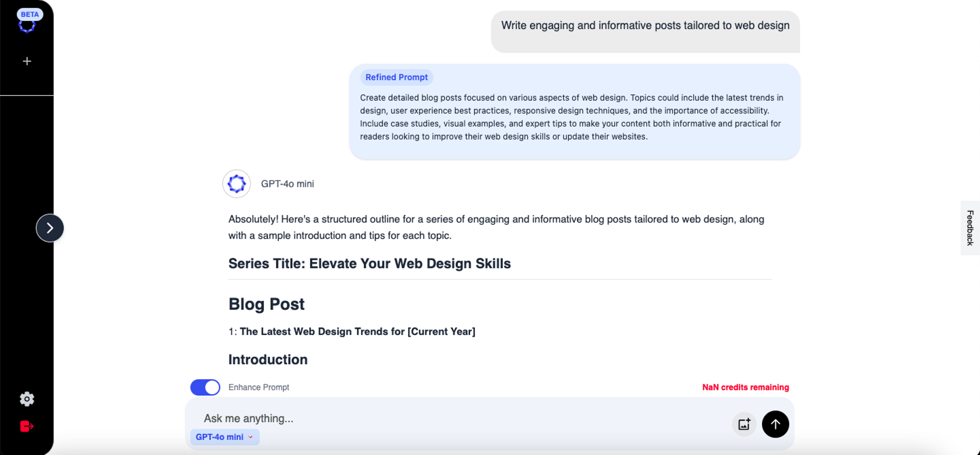Click the Refined Prompt label badge
This screenshot has width=980, height=455.
(x=396, y=77)
